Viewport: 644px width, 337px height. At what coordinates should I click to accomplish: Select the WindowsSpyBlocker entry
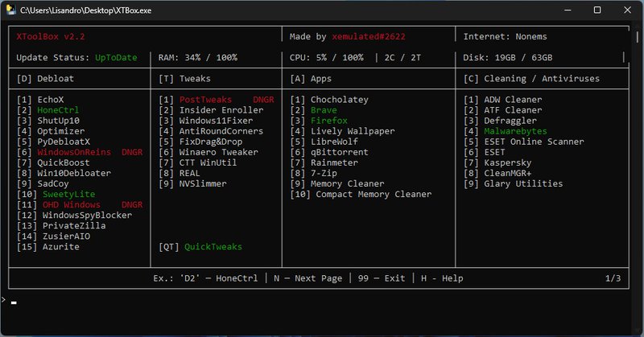[74, 215]
